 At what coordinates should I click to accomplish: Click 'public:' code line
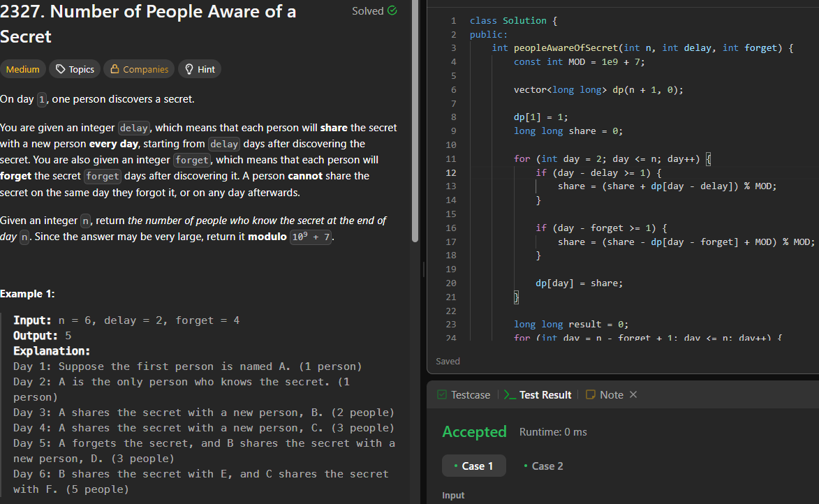488,34
